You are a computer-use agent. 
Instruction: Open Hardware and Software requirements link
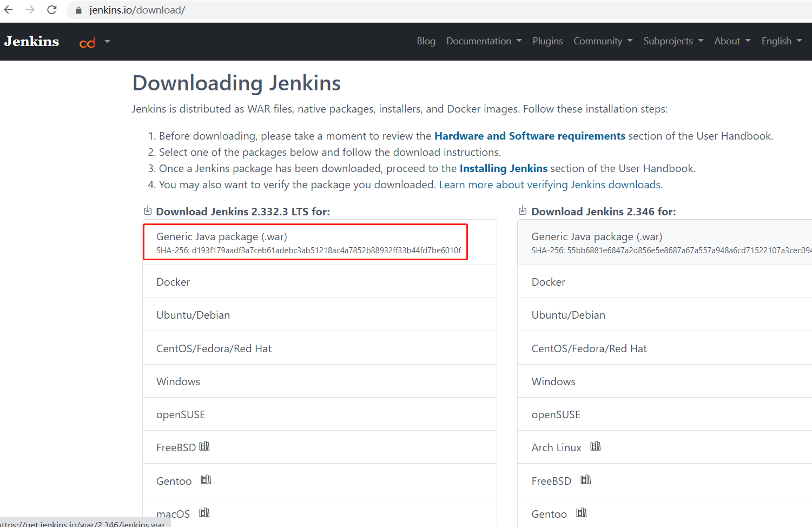pos(530,136)
